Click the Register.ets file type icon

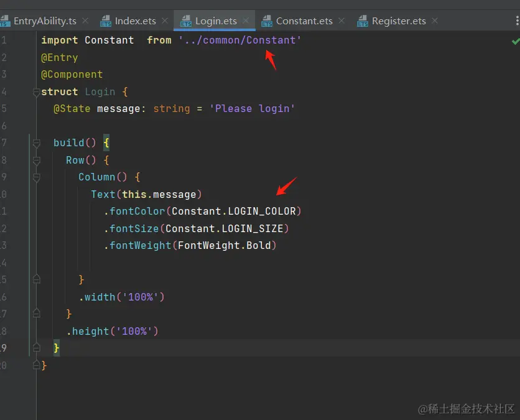click(x=363, y=21)
